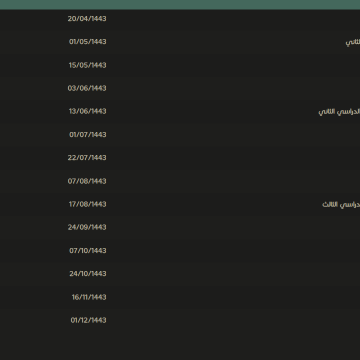
Task: Click the 07/10/1443 date cell
Action: coord(88,250)
